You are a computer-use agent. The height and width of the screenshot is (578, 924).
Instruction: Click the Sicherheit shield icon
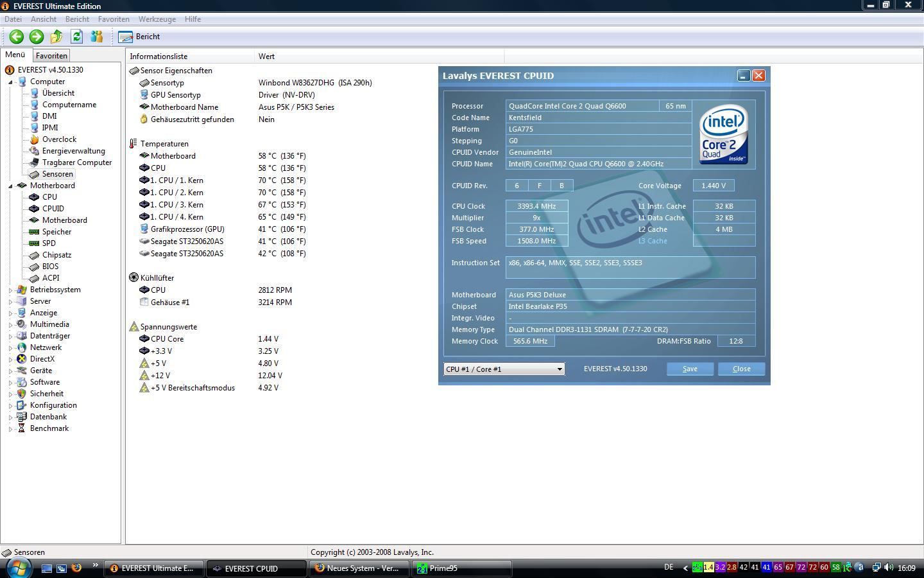(22, 394)
